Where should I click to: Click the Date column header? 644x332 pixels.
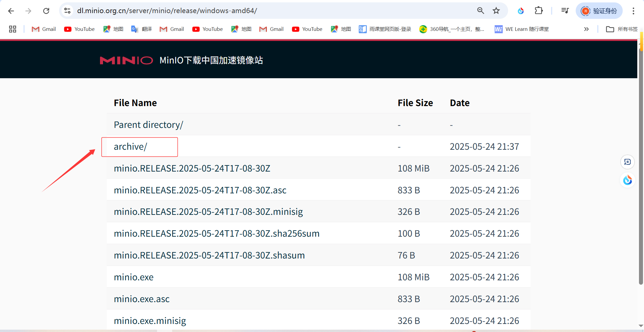[459, 103]
